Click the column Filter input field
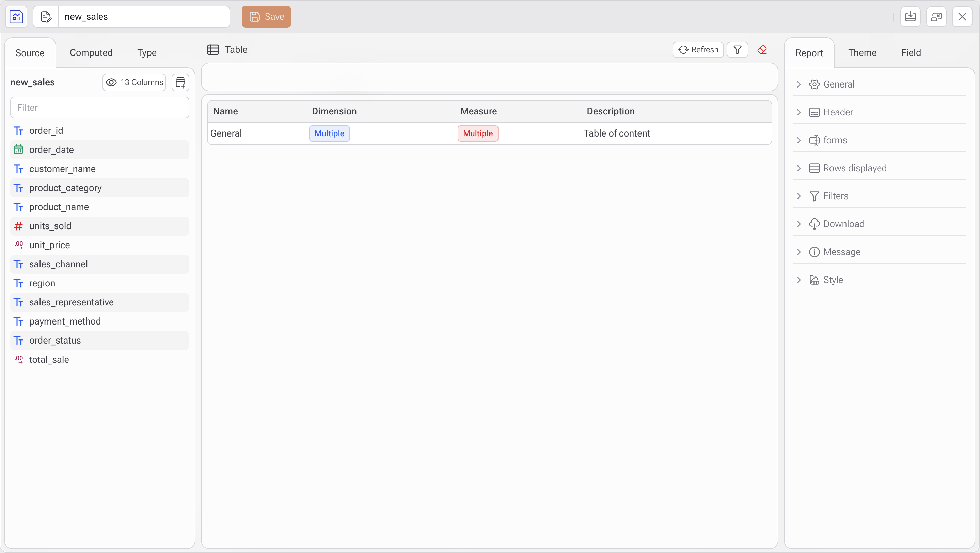The width and height of the screenshot is (980, 553). [100, 108]
